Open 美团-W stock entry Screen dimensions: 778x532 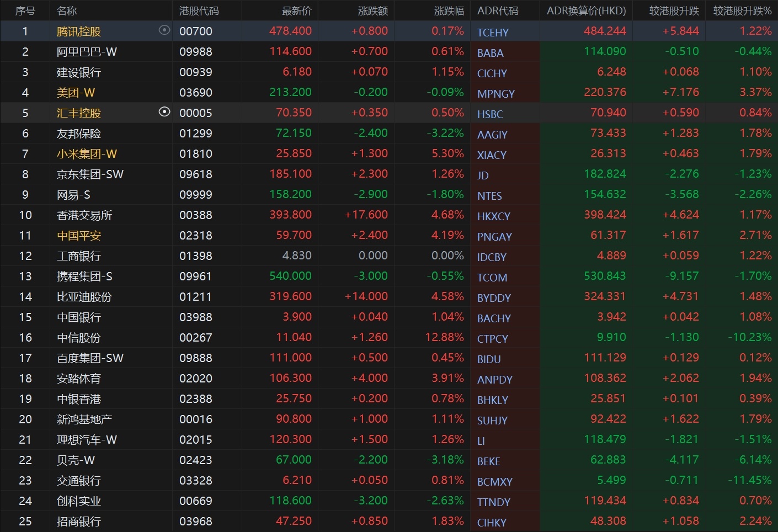pos(76,93)
